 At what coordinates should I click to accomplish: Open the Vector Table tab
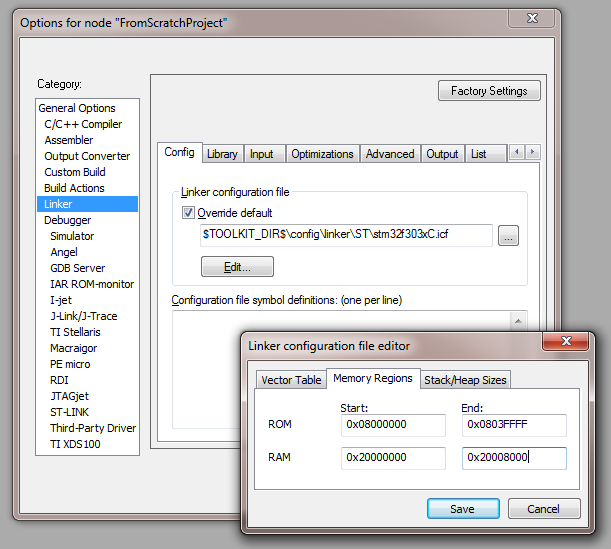pyautogui.click(x=291, y=380)
